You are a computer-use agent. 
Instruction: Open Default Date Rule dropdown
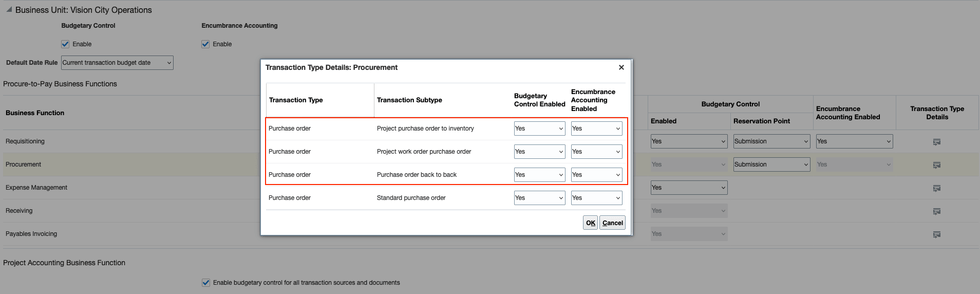117,63
